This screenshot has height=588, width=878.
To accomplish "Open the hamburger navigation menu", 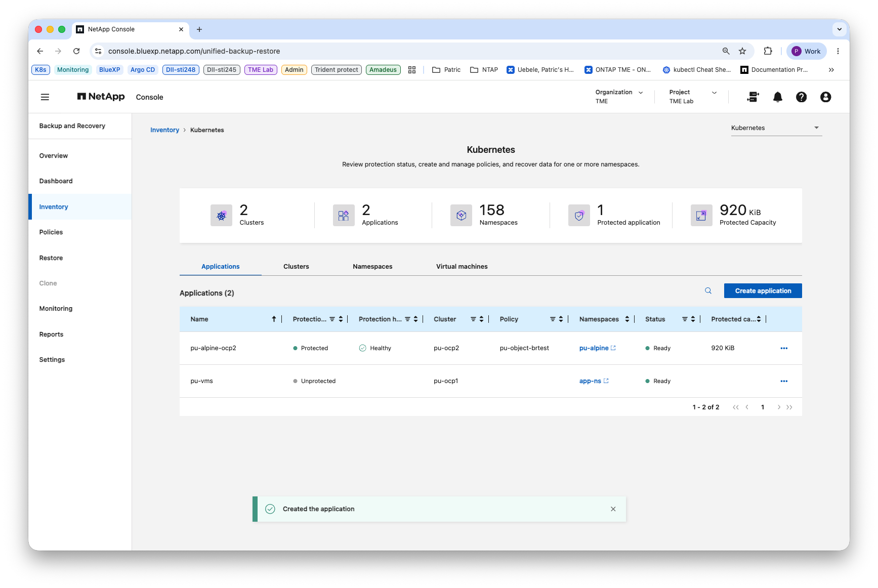I will point(45,97).
